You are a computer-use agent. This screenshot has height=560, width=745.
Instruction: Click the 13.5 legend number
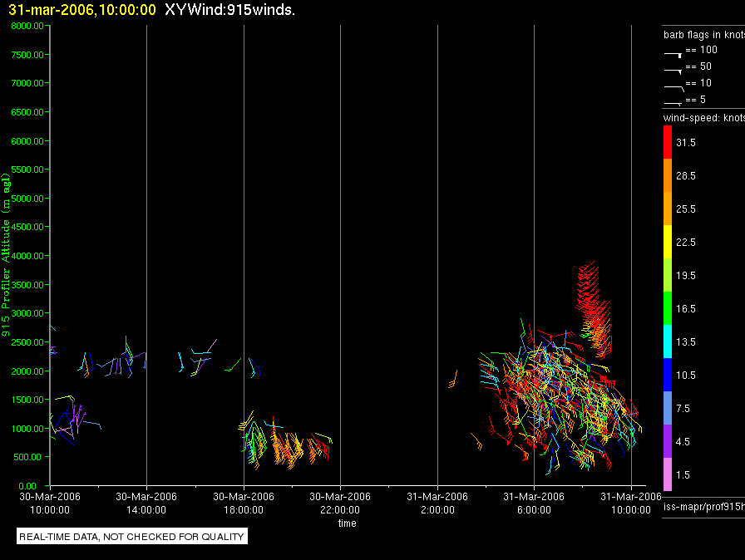click(x=686, y=342)
